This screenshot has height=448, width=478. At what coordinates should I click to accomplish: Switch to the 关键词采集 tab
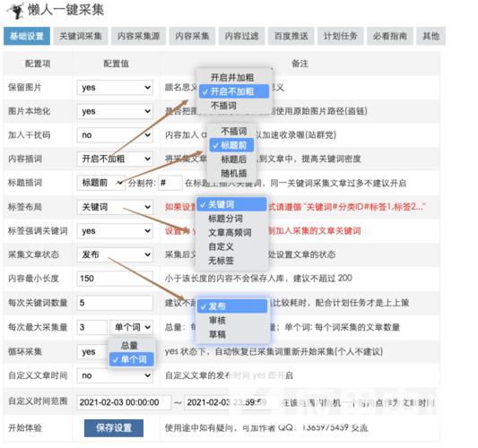click(x=81, y=36)
